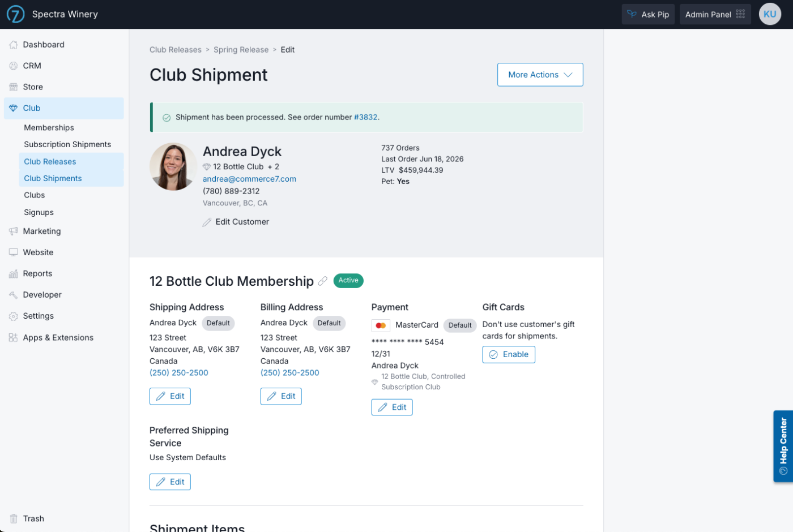Select Club Releases in sidebar
The height and width of the screenshot is (532, 793).
pyautogui.click(x=71, y=162)
